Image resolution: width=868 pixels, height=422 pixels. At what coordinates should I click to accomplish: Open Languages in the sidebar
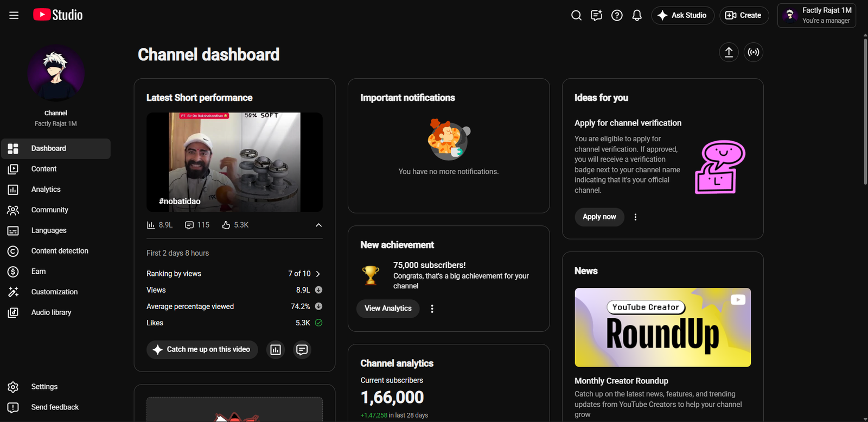[56, 230]
